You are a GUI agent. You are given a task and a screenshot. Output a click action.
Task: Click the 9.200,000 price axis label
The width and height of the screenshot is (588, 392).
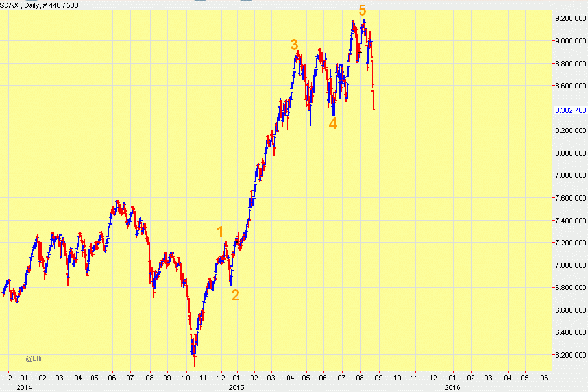(x=570, y=18)
